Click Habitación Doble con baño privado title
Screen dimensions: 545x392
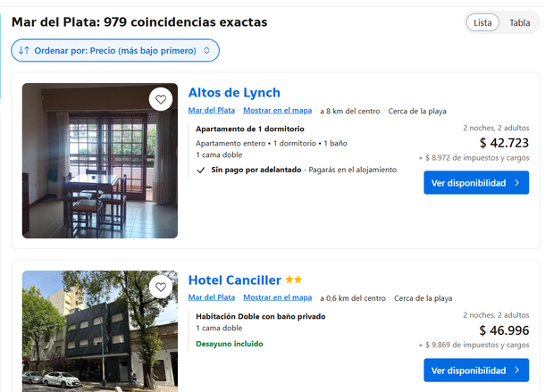261,317
